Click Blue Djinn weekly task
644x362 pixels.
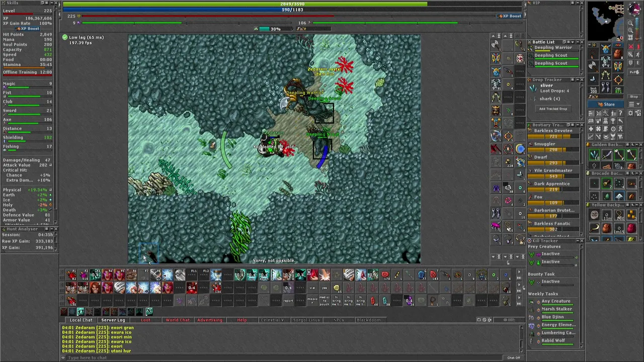[552, 317]
